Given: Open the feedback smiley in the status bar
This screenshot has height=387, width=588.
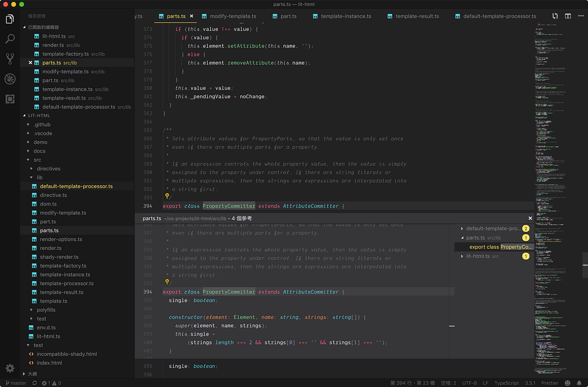Looking at the screenshot, I should pos(567,383).
